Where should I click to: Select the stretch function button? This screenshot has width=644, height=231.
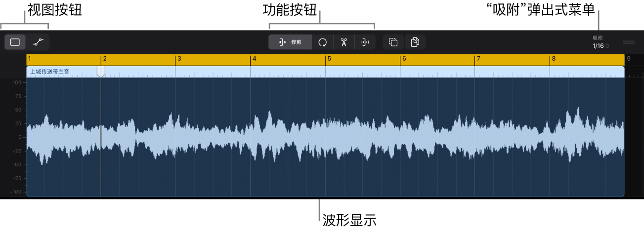[365, 42]
